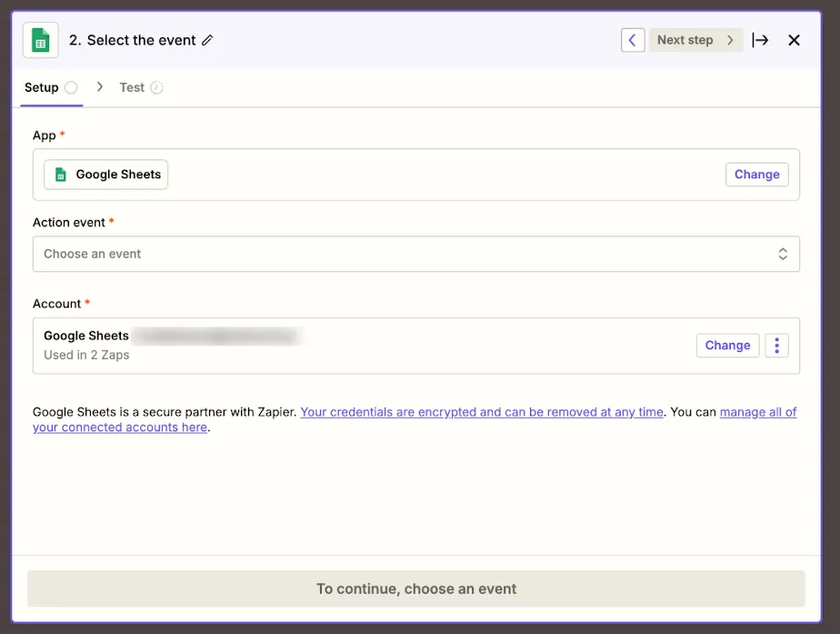Open account options three-dot menu
The width and height of the screenshot is (840, 634).
coord(776,346)
